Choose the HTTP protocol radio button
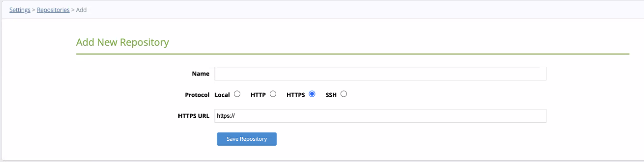Image resolution: width=644 pixels, height=162 pixels. point(273,94)
